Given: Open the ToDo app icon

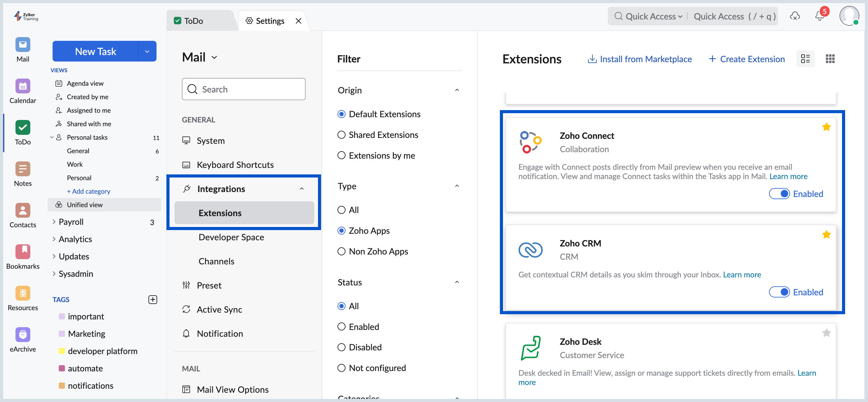Looking at the screenshot, I should [23, 127].
